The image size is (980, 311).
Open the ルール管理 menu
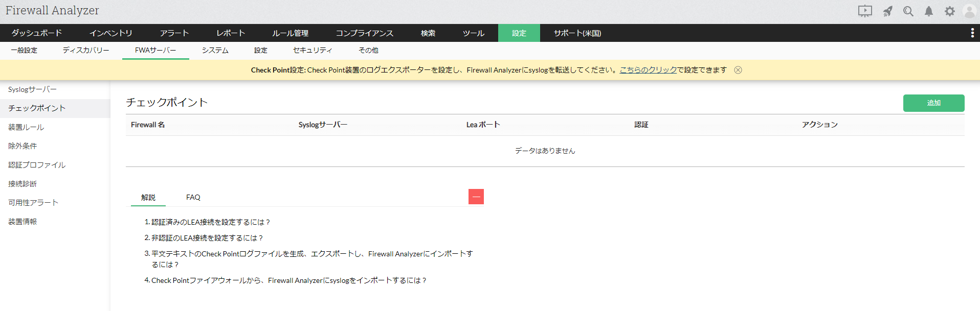(x=291, y=33)
